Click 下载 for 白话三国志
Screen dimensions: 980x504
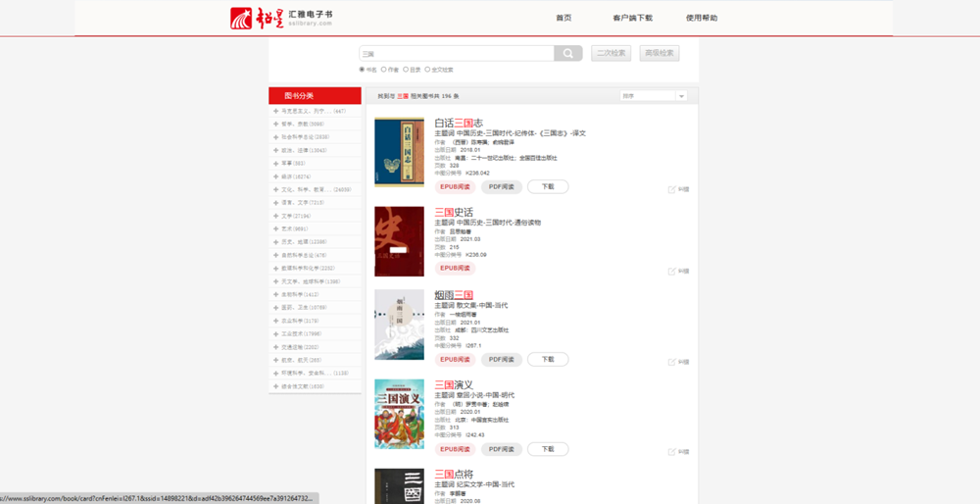point(548,186)
